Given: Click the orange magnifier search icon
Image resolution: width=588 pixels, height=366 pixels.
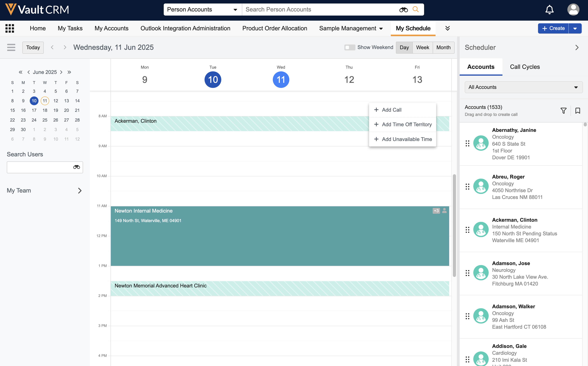Looking at the screenshot, I should coord(416,10).
